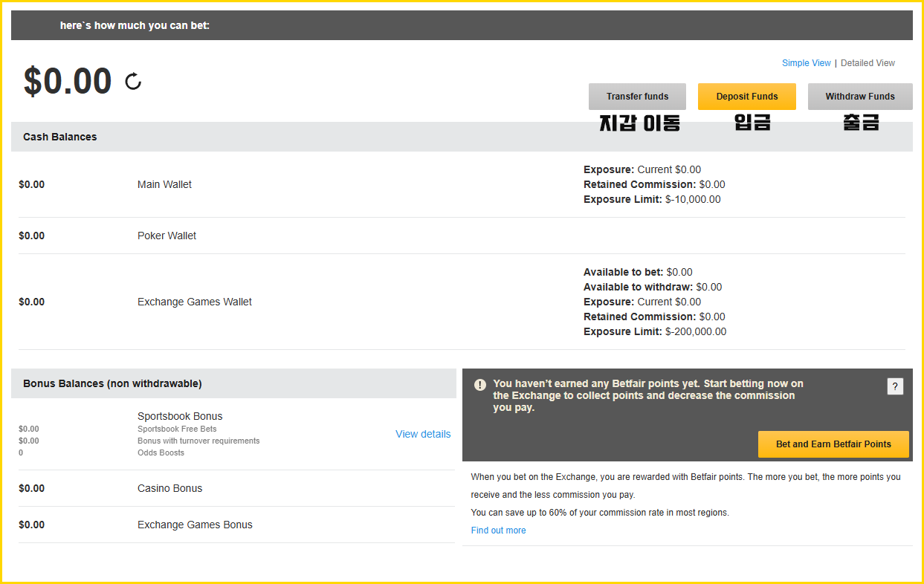924x584 pixels.
Task: Click Bonus with turnover requirements text
Action: (198, 441)
